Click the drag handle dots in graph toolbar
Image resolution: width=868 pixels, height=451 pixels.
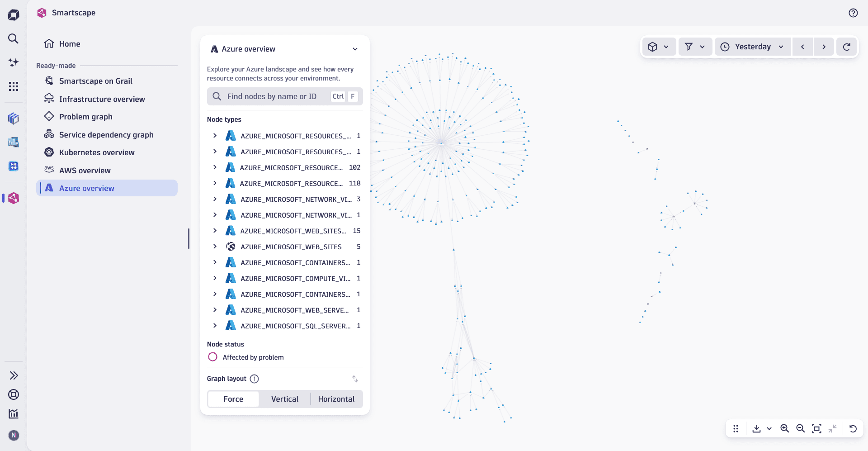click(x=736, y=428)
